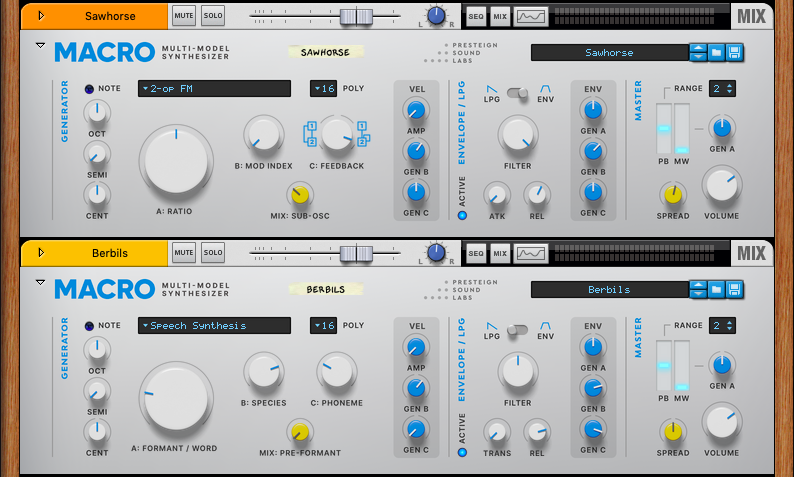Click the Berbils A: FORMANT / WORD knob
The height and width of the screenshot is (477, 794).
point(176,399)
